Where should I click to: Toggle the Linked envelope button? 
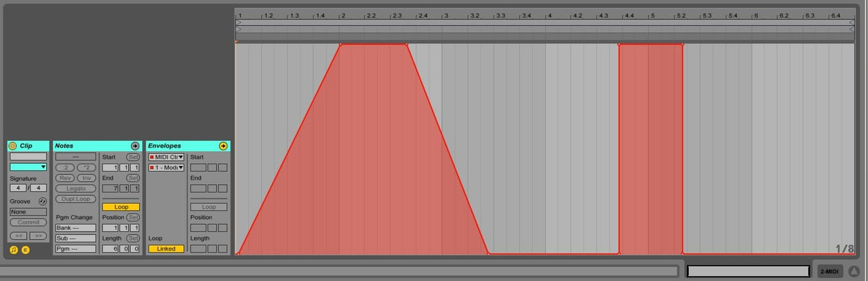166,248
